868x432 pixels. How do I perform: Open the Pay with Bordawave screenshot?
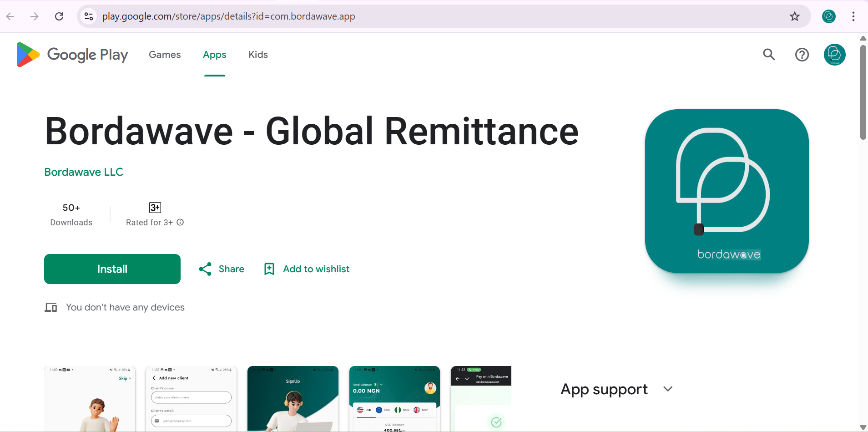[x=481, y=399]
